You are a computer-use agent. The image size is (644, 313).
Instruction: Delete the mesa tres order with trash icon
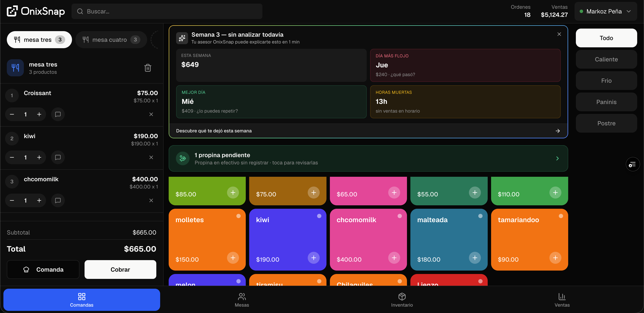tap(148, 68)
